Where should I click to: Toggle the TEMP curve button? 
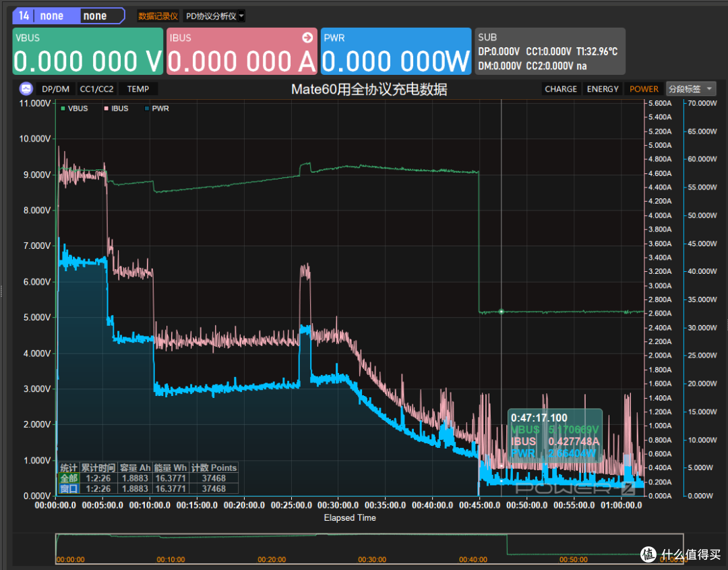coord(138,89)
